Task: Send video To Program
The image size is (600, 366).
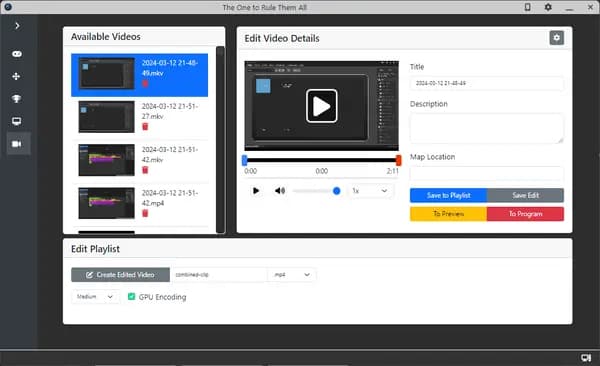Action: pyautogui.click(x=525, y=214)
